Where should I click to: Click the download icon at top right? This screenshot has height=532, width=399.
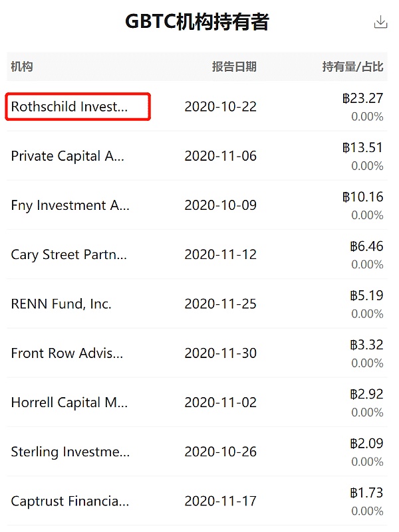click(x=380, y=22)
